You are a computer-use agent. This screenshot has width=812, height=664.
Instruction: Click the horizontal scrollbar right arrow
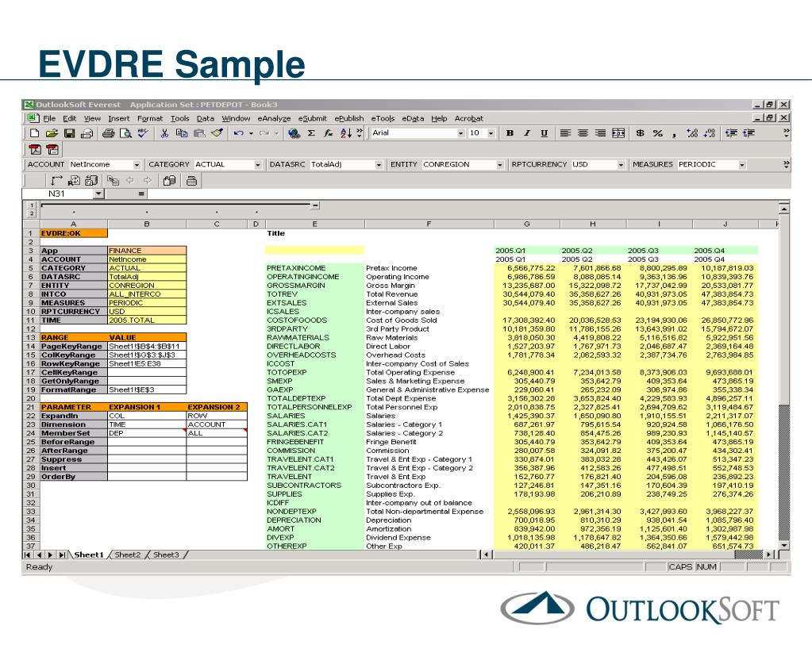pyautogui.click(x=770, y=555)
